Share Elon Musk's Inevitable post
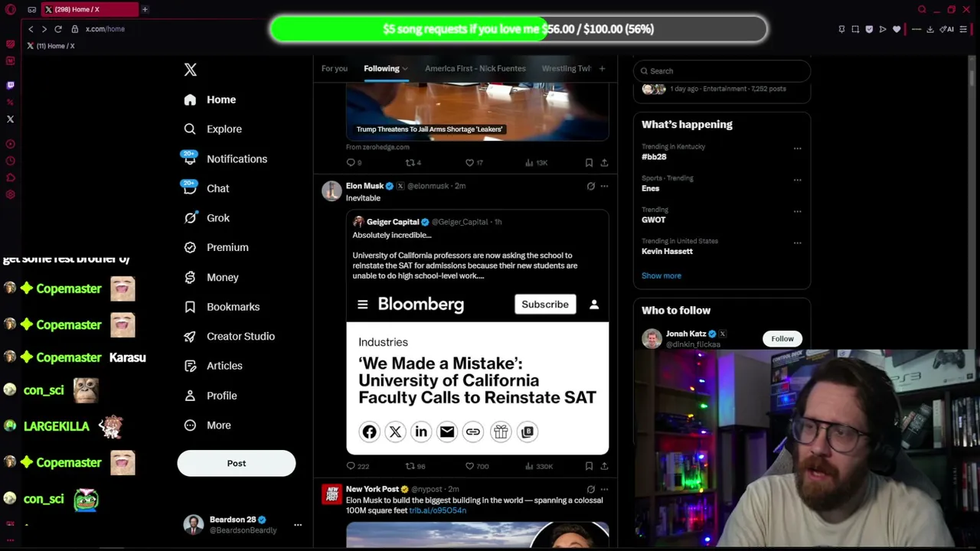This screenshot has height=551, width=980. point(604,466)
